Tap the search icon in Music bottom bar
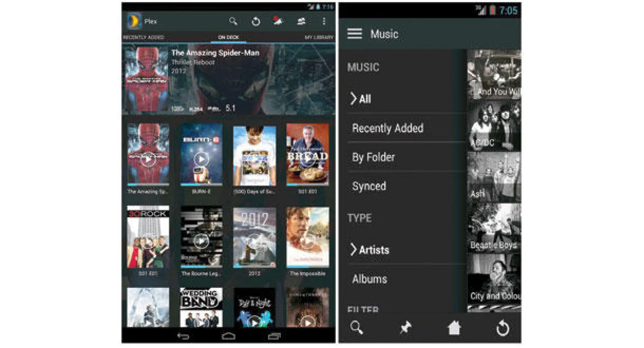The image size is (644, 348). coord(357,328)
